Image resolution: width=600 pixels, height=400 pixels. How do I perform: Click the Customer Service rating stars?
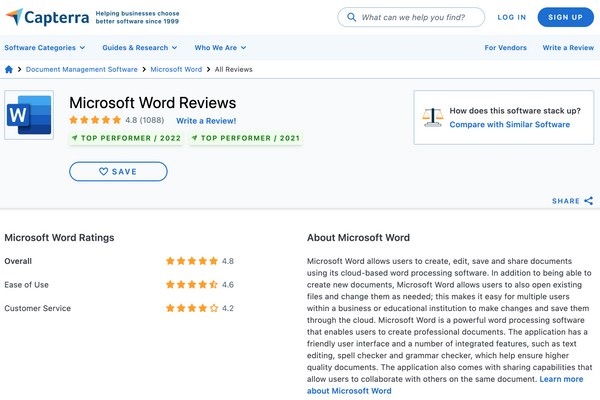pos(192,308)
